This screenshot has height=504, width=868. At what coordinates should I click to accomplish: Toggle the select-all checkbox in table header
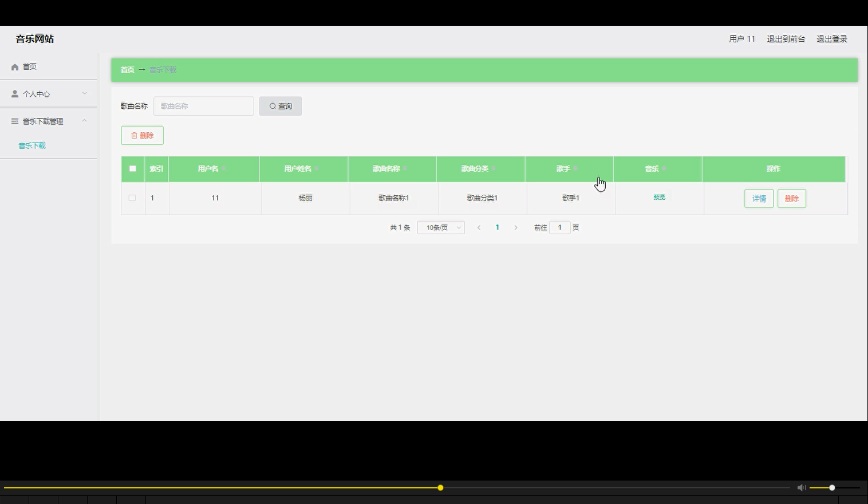click(133, 169)
